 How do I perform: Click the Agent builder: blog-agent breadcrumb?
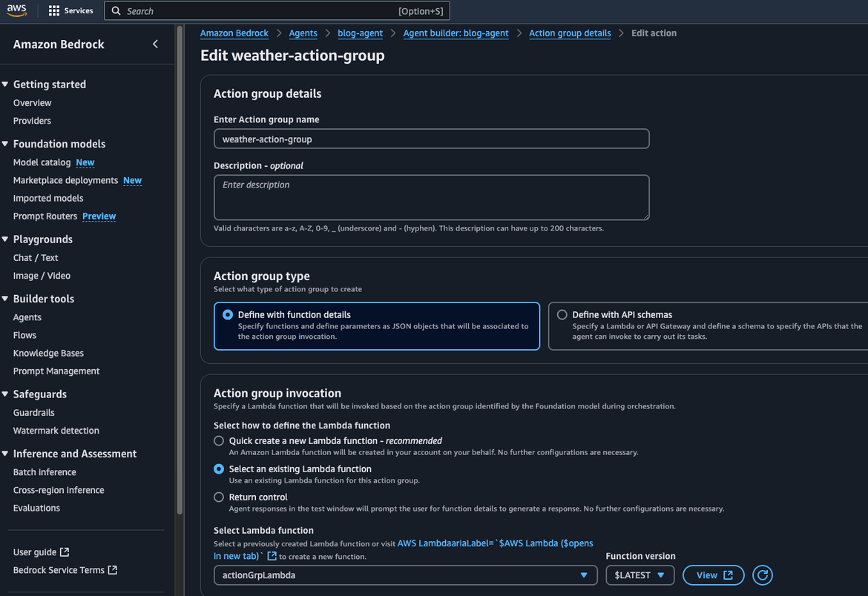point(456,33)
